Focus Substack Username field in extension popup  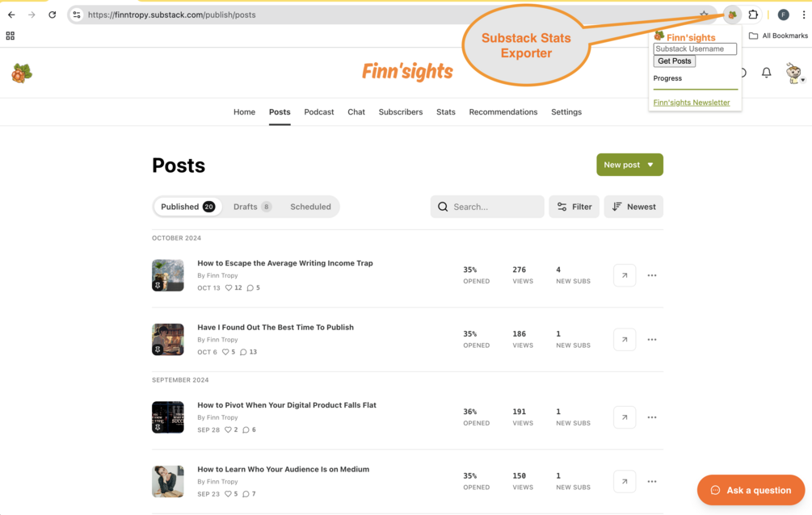point(695,48)
